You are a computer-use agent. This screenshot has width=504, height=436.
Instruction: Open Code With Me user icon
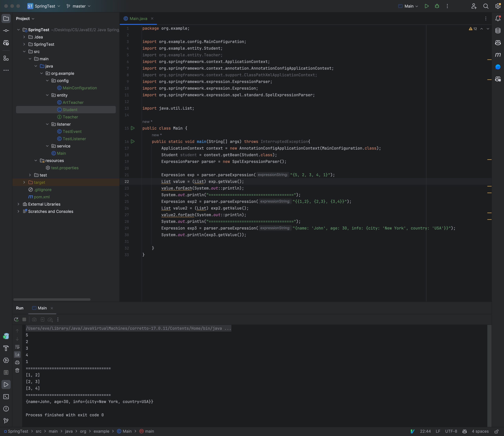[x=474, y=6]
